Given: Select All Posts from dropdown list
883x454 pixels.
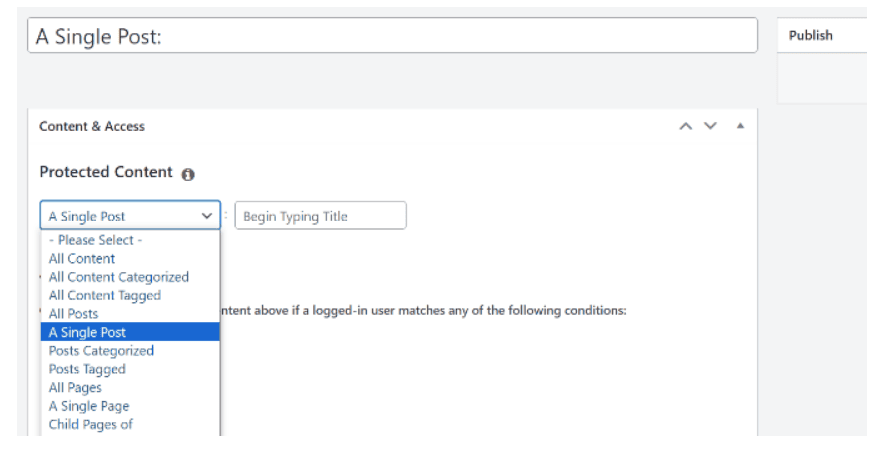Looking at the screenshot, I should [73, 314].
